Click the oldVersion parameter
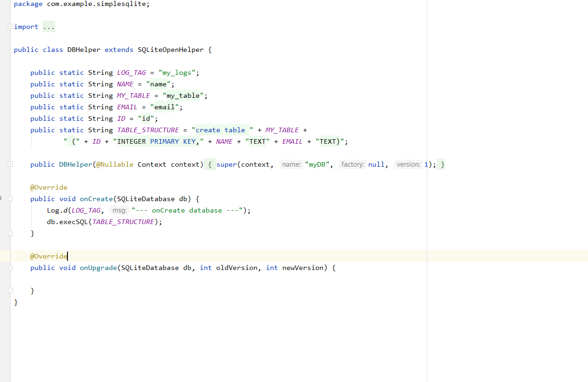Viewport: 588px width, 382px height. coord(237,268)
